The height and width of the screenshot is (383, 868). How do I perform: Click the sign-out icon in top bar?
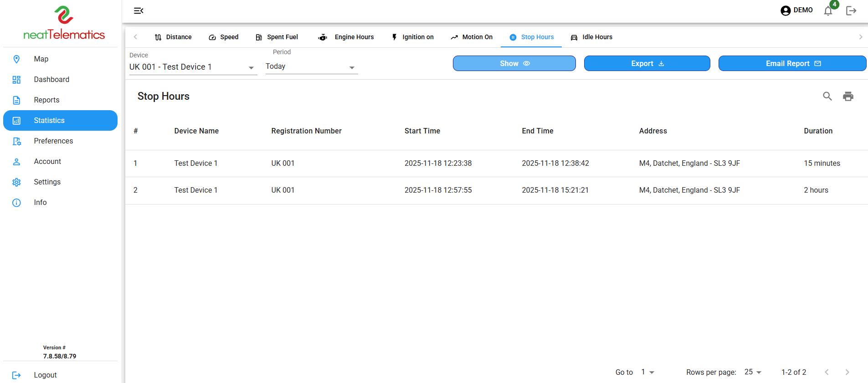click(851, 10)
